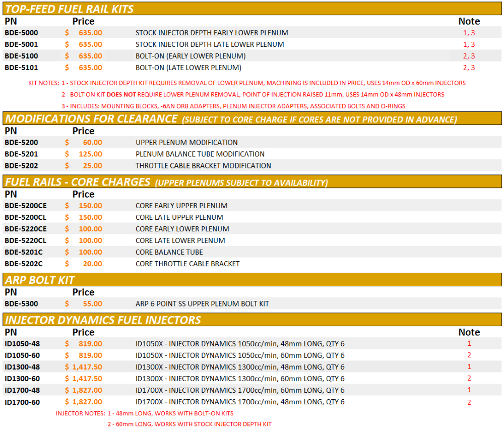Click the Note column header in injectors section

469,332
